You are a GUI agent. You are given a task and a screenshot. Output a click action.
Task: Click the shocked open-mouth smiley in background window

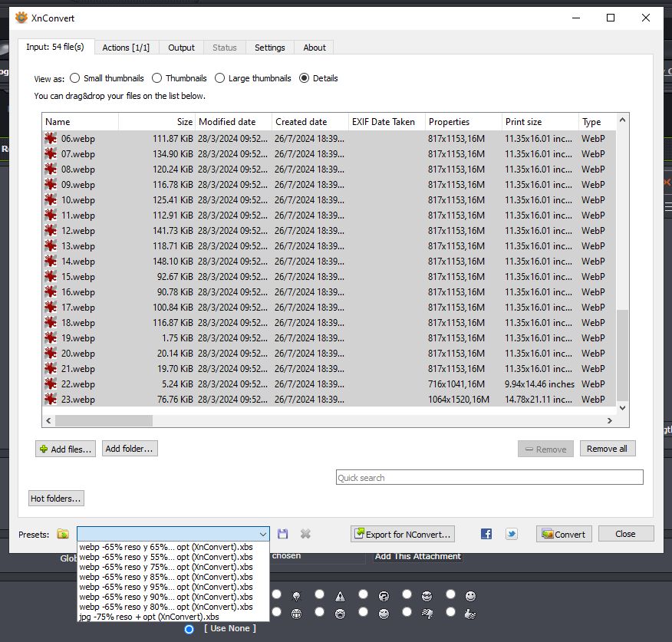tap(340, 614)
